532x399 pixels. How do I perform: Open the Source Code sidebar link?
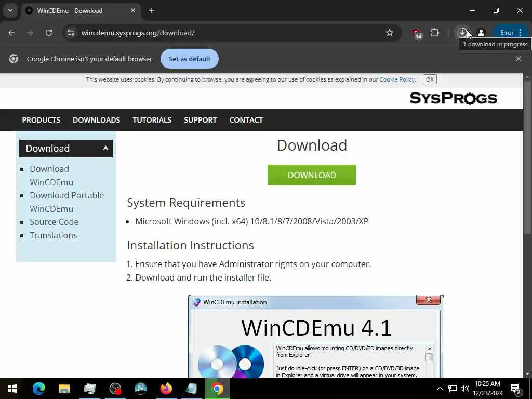[x=54, y=222]
